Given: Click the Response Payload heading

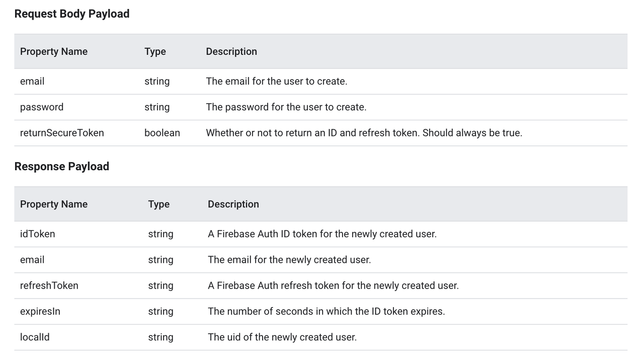Looking at the screenshot, I should click(x=62, y=167).
